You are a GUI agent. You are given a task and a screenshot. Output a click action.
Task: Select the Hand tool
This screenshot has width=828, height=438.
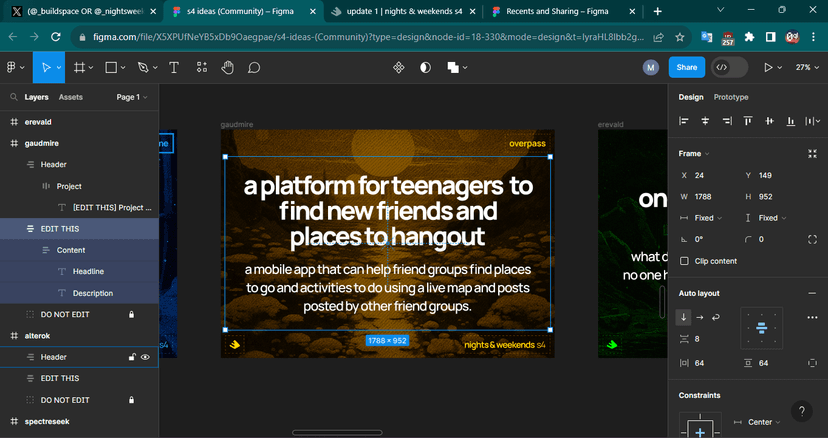click(x=227, y=68)
